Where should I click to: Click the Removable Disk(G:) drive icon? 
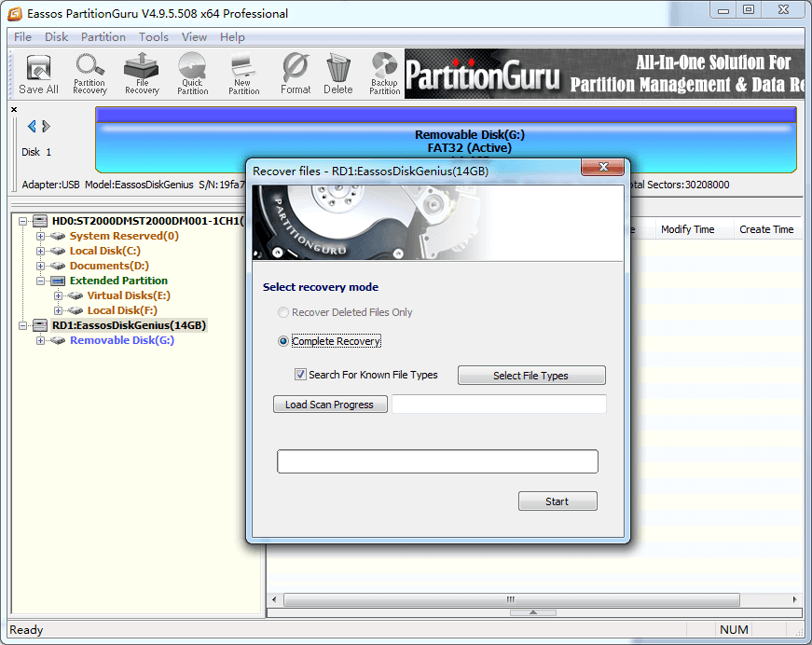click(x=58, y=340)
